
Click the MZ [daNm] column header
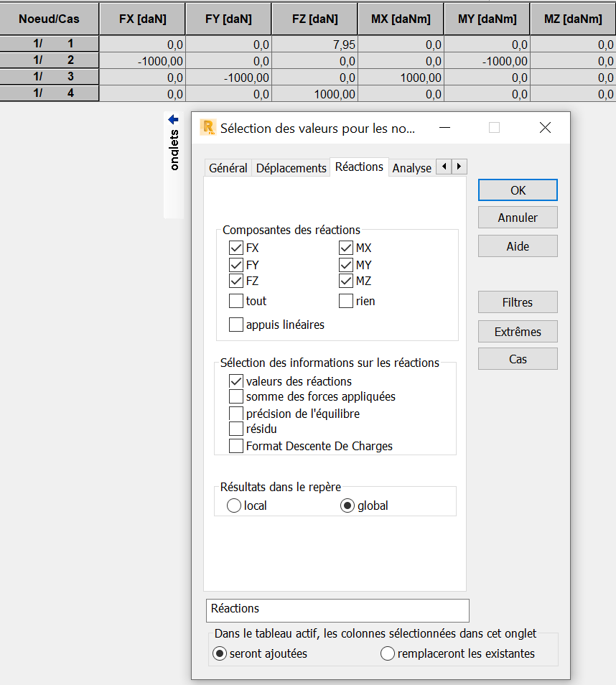(x=573, y=19)
